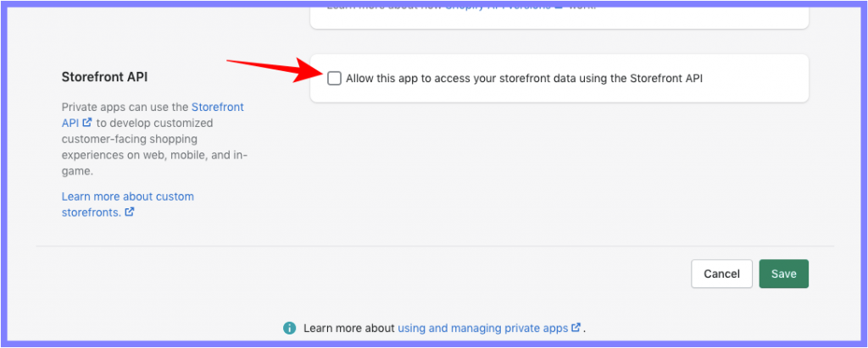
Task: Click the 'Storefront API' section heading
Action: 104,77
